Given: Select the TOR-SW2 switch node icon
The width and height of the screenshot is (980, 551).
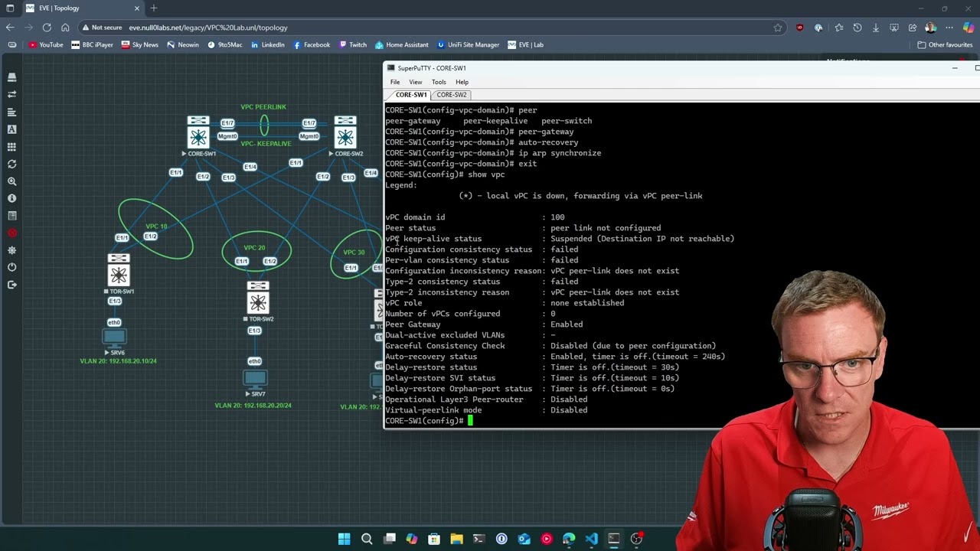Looking at the screenshot, I should pos(258,298).
